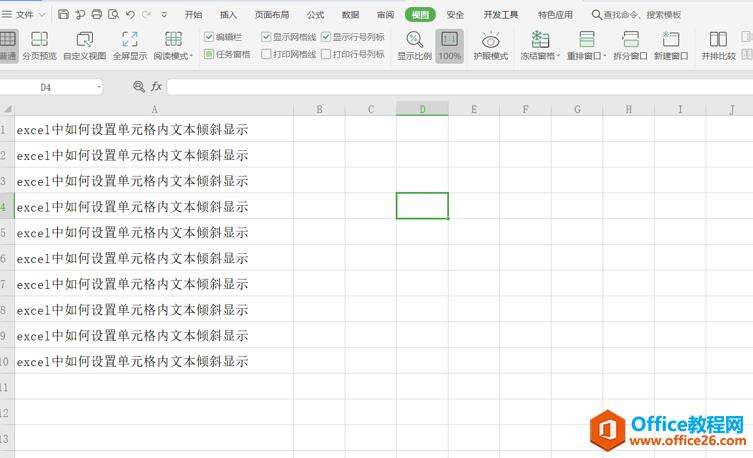
Task: Switch to 普通 normal view
Action: [8, 46]
